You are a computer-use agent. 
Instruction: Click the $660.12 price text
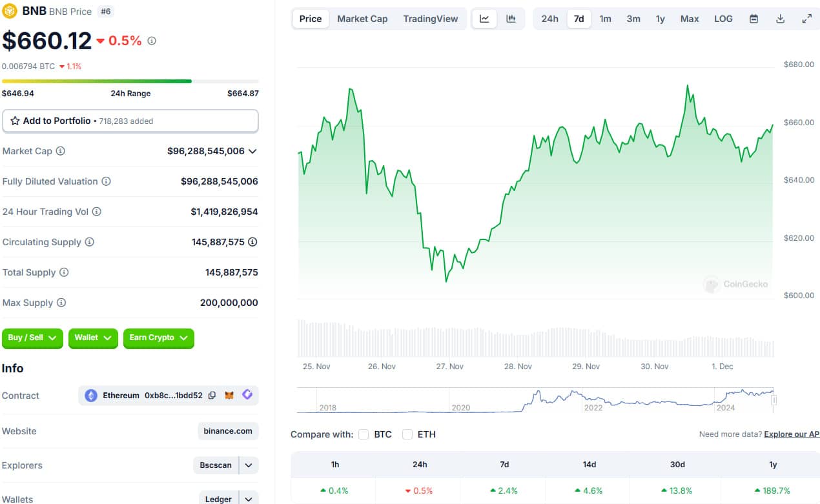pyautogui.click(x=47, y=41)
